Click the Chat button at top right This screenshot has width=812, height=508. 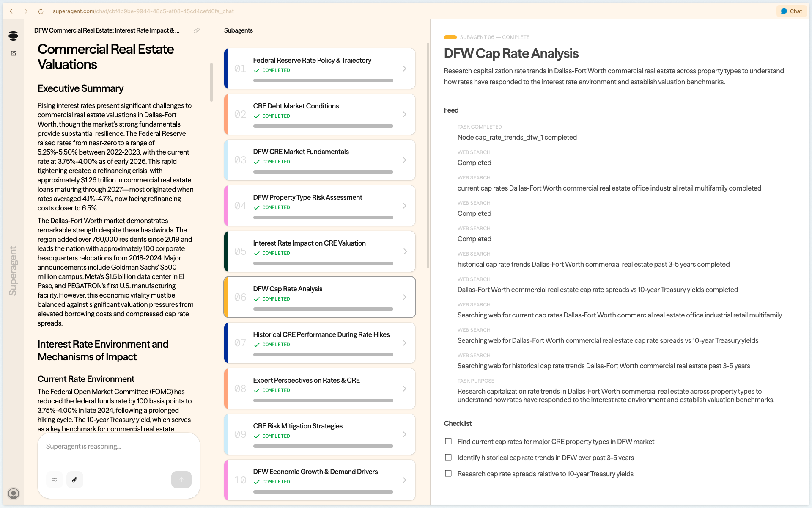[x=791, y=11]
